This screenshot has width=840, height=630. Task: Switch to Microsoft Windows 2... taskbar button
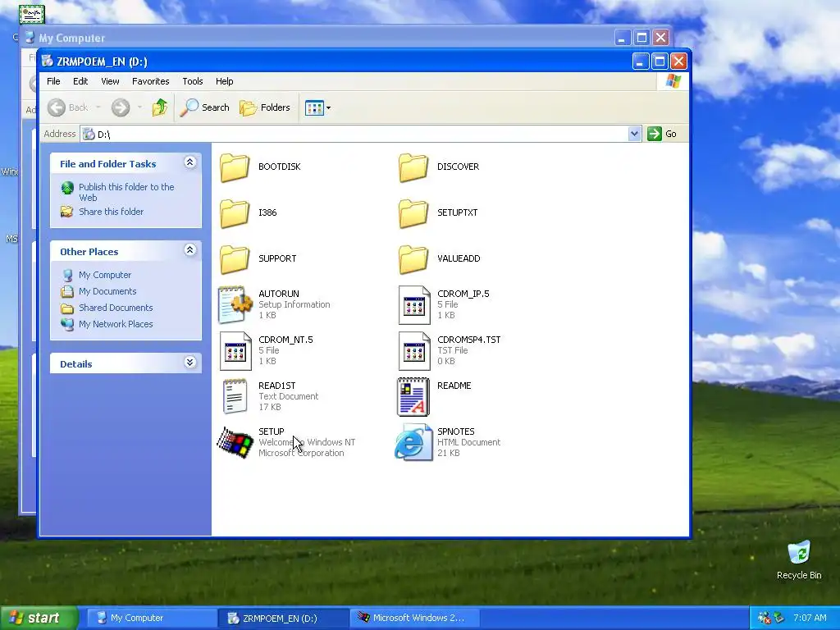coord(415,618)
